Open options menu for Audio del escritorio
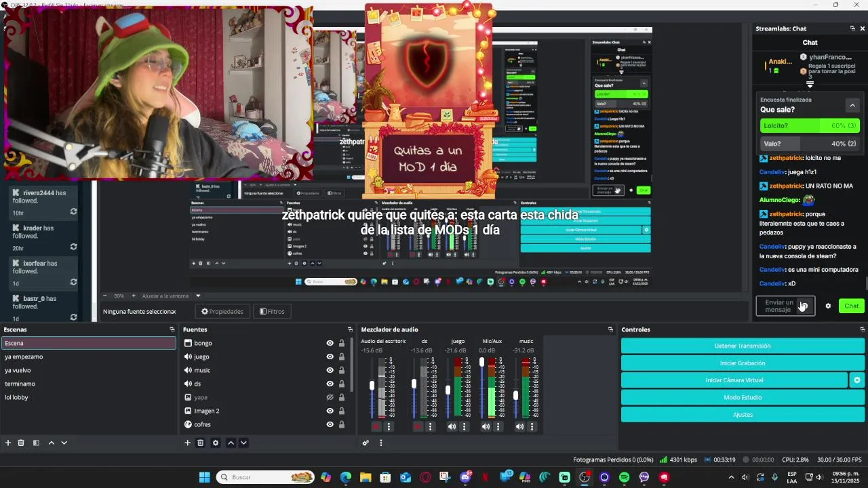The image size is (868, 488). [389, 426]
